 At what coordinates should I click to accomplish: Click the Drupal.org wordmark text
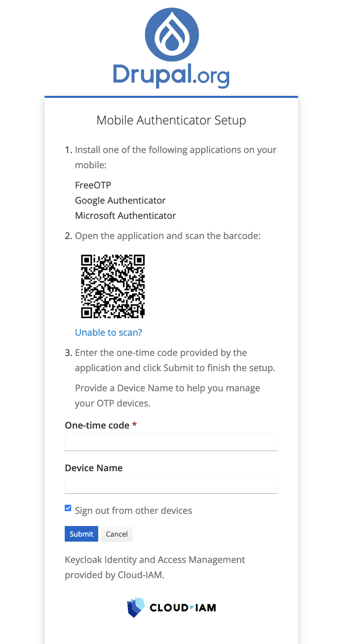[171, 75]
